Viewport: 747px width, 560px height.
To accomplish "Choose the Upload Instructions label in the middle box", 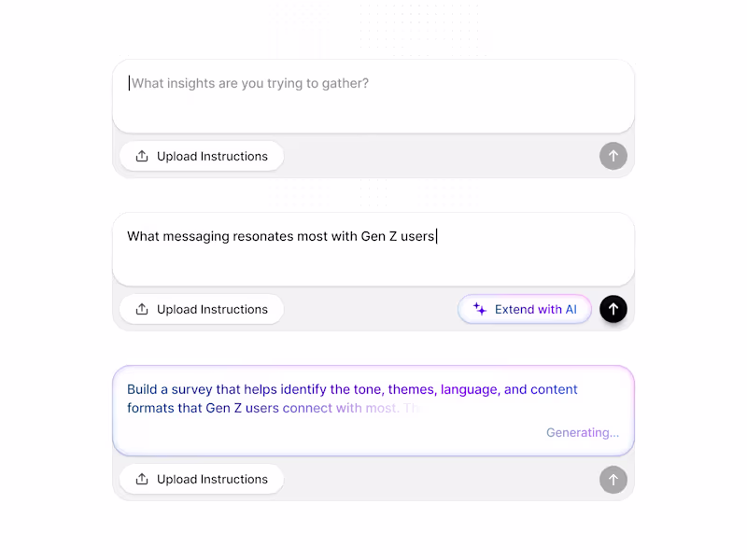I will (212, 310).
